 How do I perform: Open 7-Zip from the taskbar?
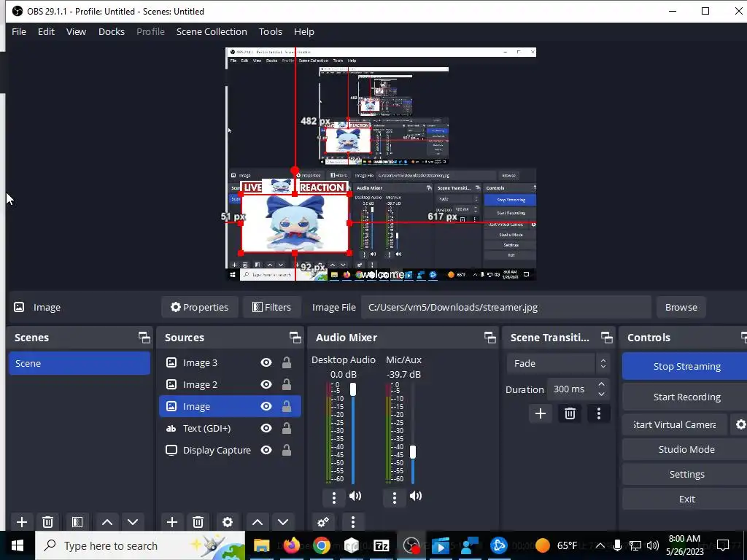(x=381, y=545)
